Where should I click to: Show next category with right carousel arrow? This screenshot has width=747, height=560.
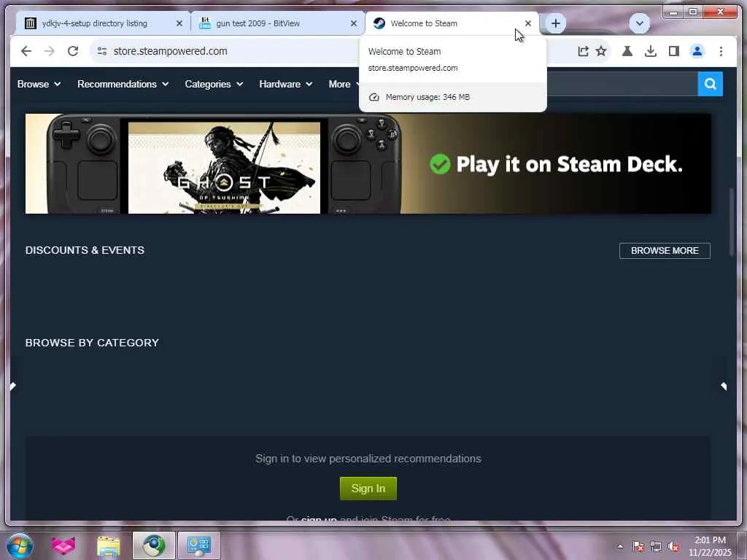[724, 386]
